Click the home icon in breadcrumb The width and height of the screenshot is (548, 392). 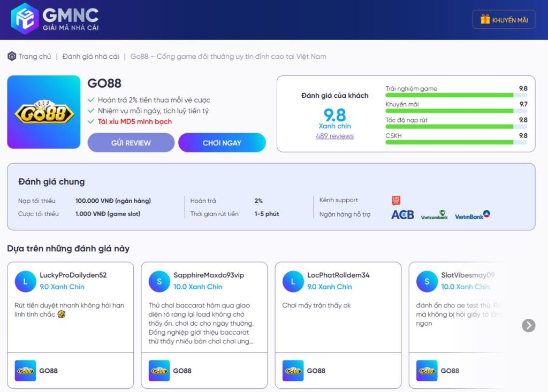pyautogui.click(x=12, y=56)
